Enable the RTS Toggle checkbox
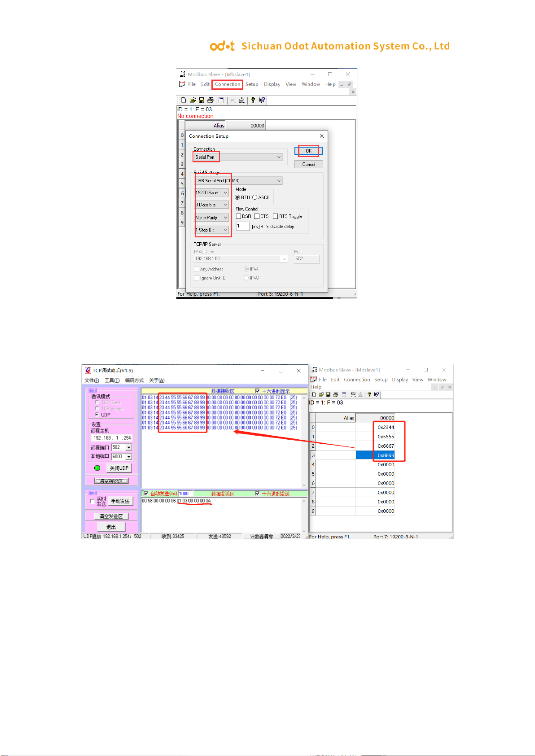 pyautogui.click(x=276, y=216)
